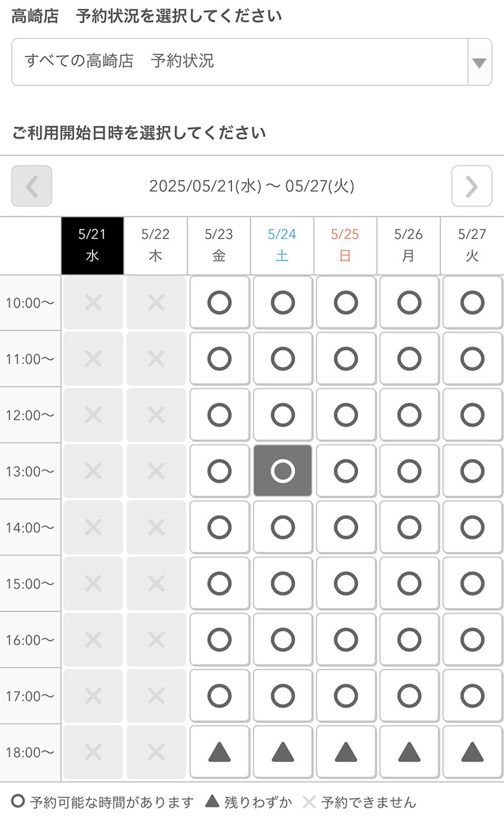Select the 5/26 14:00 available circle
Image resolution: width=504 pixels, height=831 pixels.
point(409,527)
